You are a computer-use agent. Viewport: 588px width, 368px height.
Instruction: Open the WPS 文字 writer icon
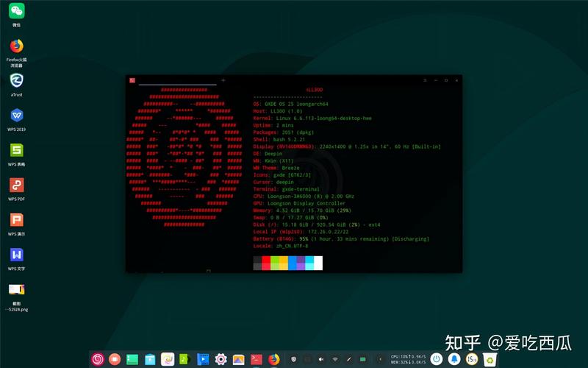(16, 259)
